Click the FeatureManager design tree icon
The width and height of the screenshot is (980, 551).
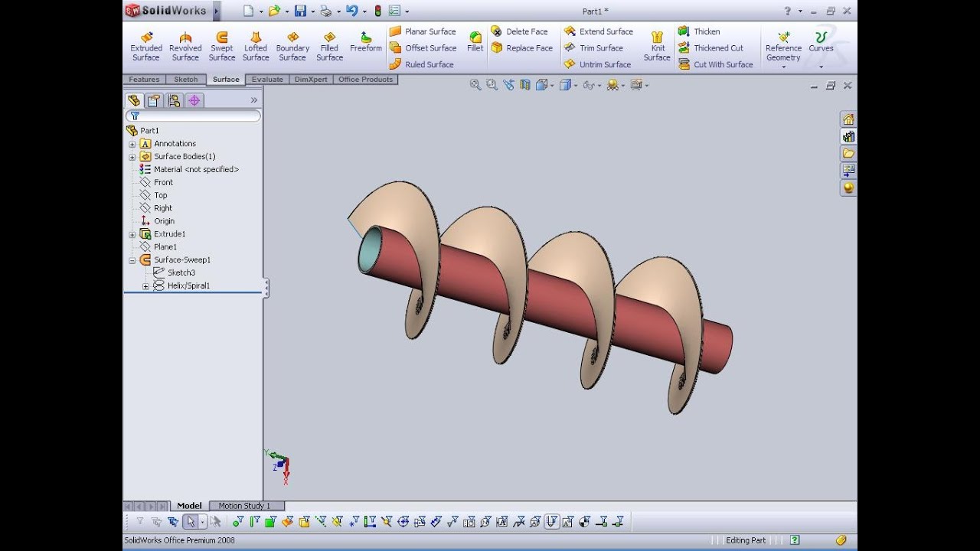pos(135,100)
